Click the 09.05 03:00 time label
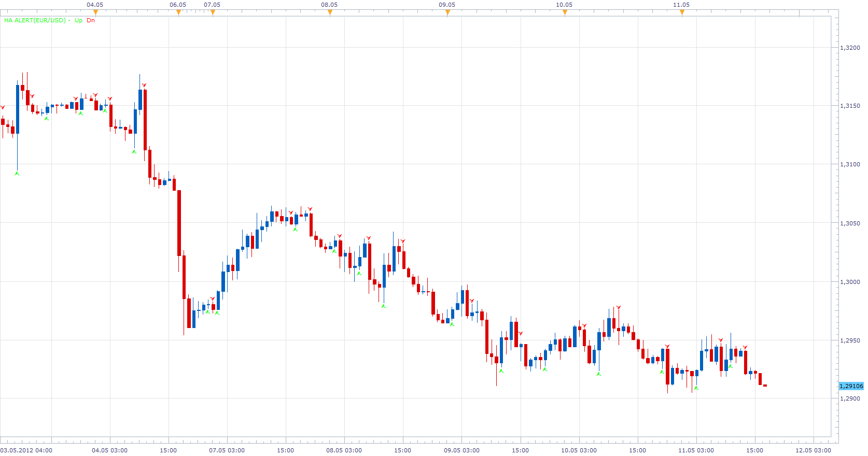This screenshot has height=456, width=868. point(461,450)
